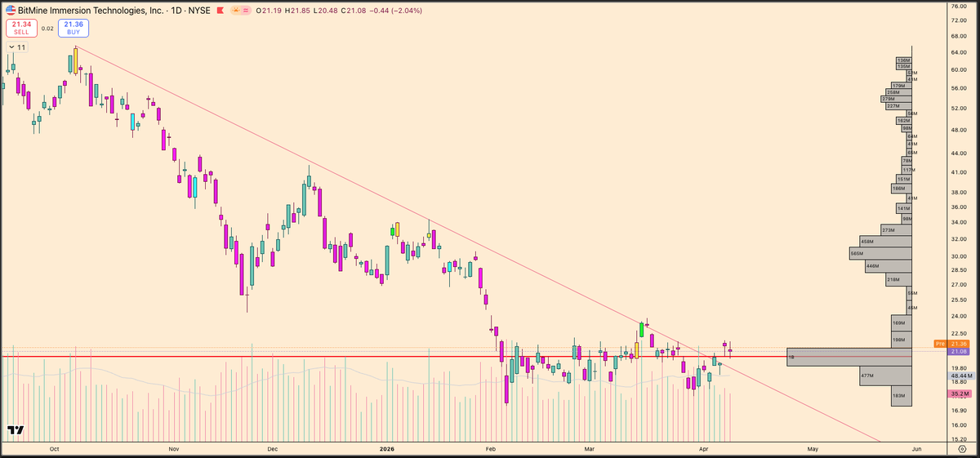980x458 pixels.
Task: Select the 186M volume profile bar
Action: point(902,189)
